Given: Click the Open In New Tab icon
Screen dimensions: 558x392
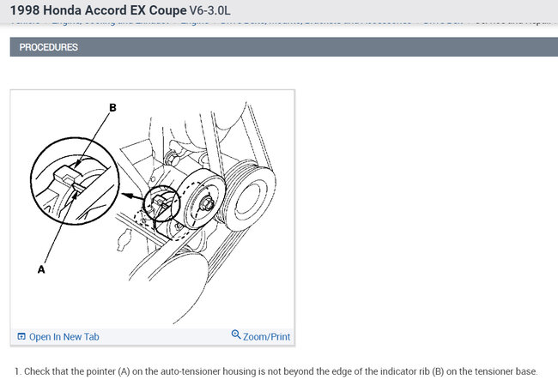Looking at the screenshot, I should (x=21, y=336).
